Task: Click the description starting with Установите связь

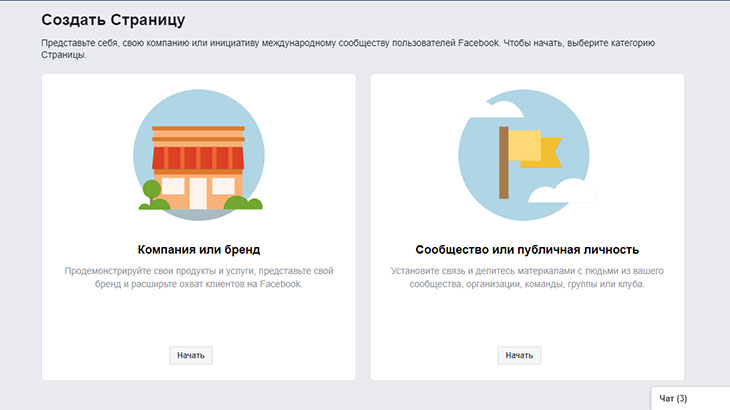Action: tap(527, 277)
